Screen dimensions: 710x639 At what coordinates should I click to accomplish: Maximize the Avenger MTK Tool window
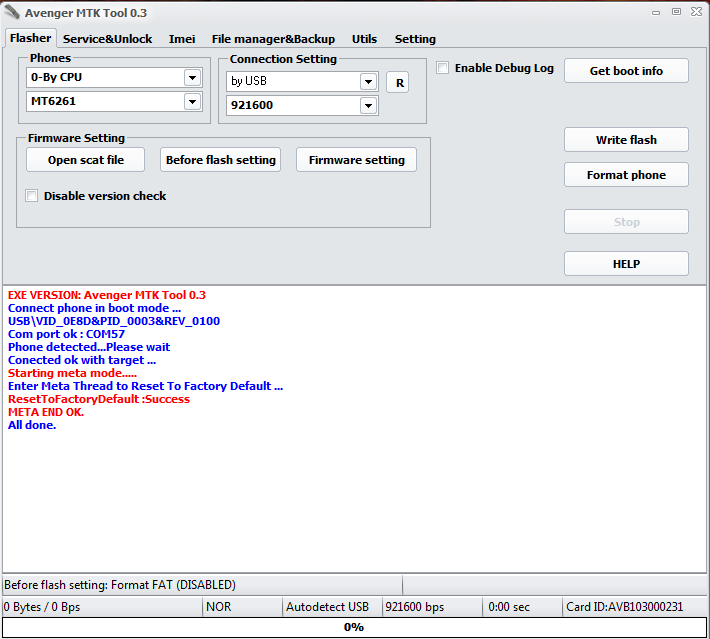click(x=676, y=12)
